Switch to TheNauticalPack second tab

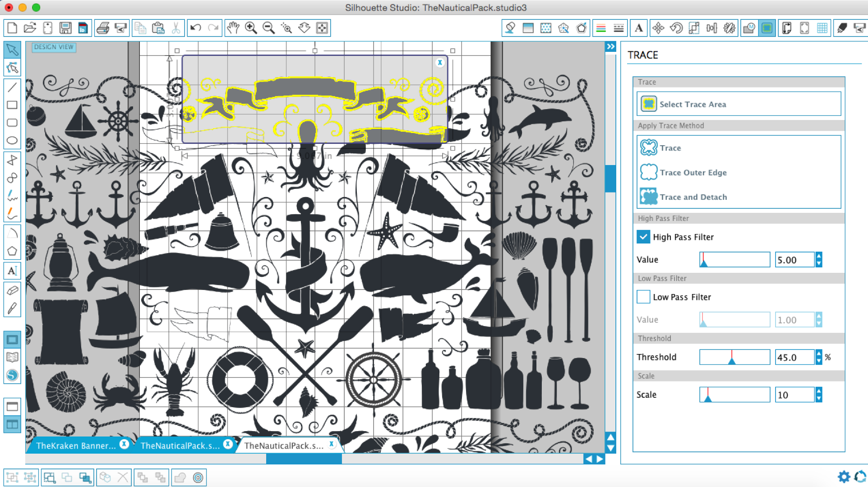tap(284, 445)
